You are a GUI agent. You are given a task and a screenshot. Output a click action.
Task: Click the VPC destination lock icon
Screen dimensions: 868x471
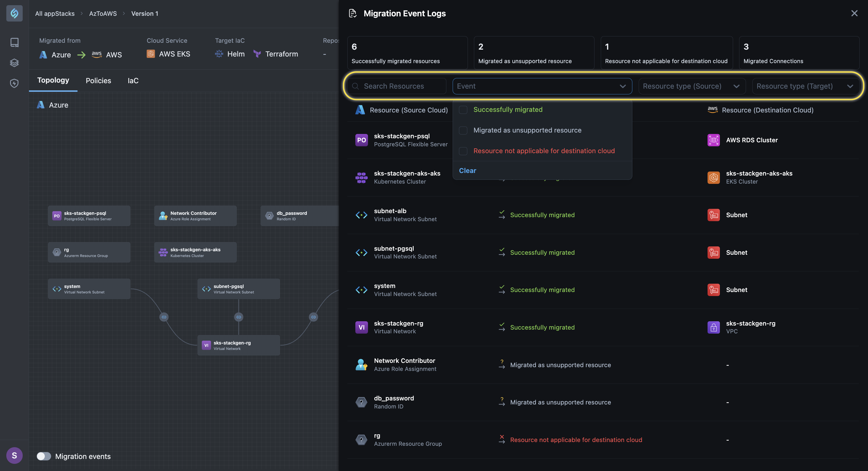(x=713, y=327)
